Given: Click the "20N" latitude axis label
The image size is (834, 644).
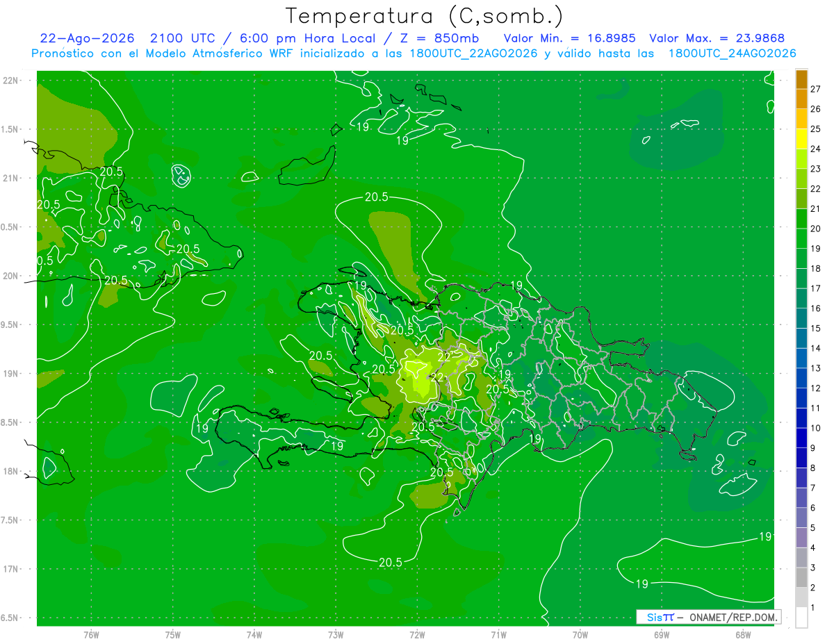Looking at the screenshot, I should (x=10, y=276).
